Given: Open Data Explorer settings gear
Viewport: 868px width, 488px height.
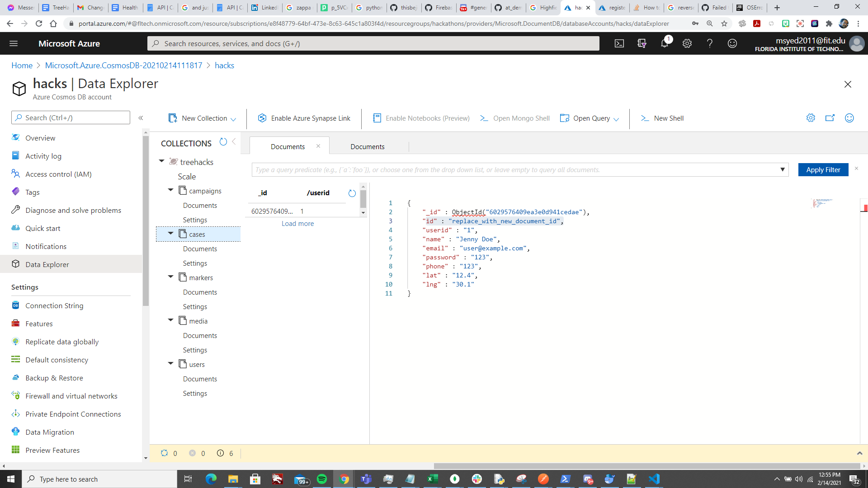Looking at the screenshot, I should click(811, 118).
